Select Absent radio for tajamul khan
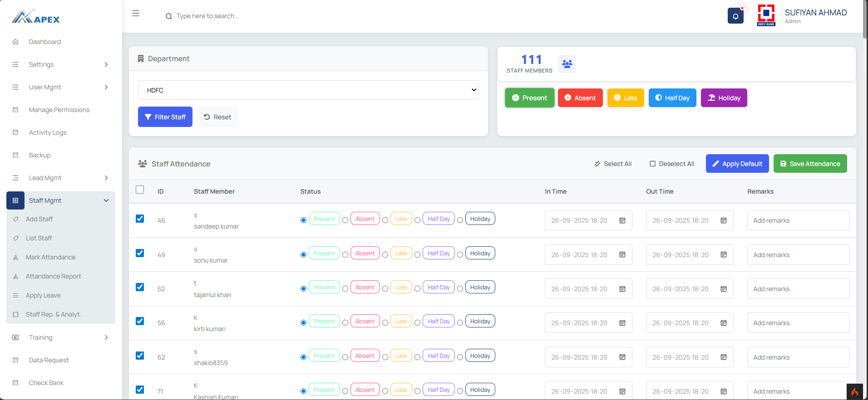Screen dimensions: 868x400 point(345,289)
